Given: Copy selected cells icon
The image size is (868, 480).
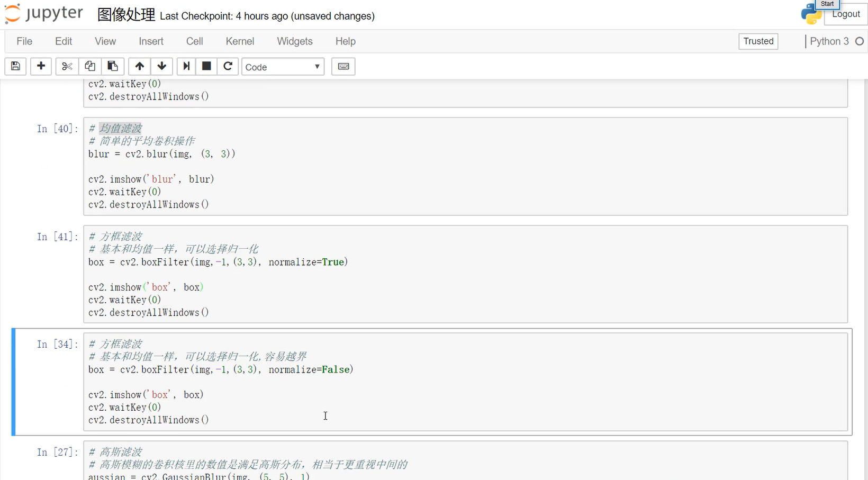Looking at the screenshot, I should tap(89, 66).
